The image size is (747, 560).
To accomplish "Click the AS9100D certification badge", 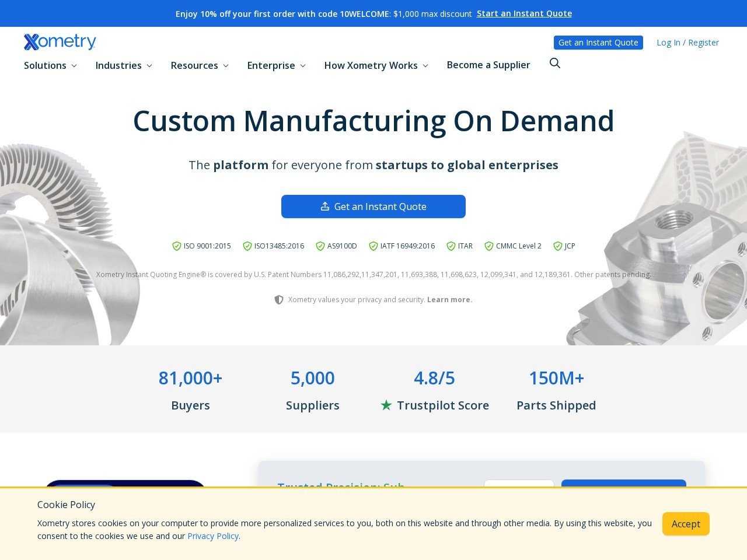I will click(337, 246).
